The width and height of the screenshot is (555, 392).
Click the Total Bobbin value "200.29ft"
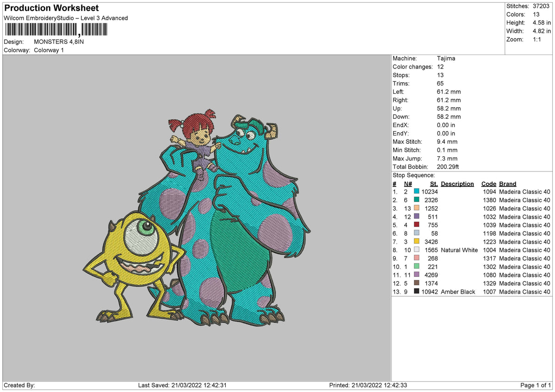pyautogui.click(x=448, y=166)
